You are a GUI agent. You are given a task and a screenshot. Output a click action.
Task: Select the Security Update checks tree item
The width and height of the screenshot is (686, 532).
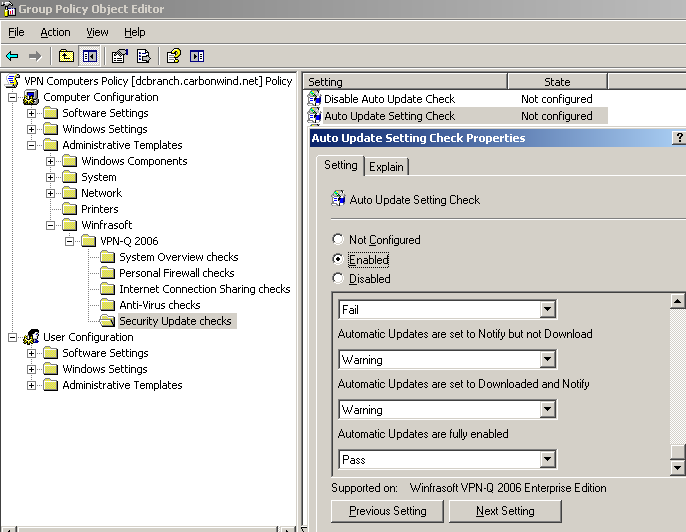pos(175,321)
